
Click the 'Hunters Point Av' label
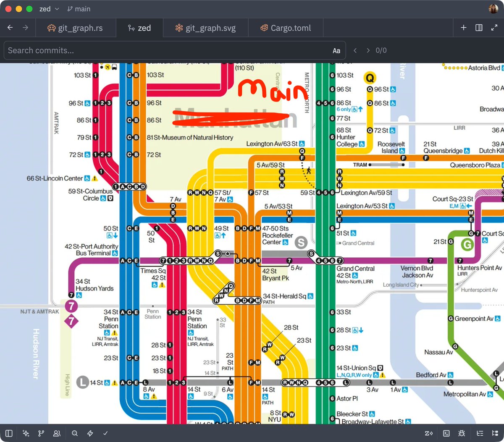pyautogui.click(x=480, y=268)
